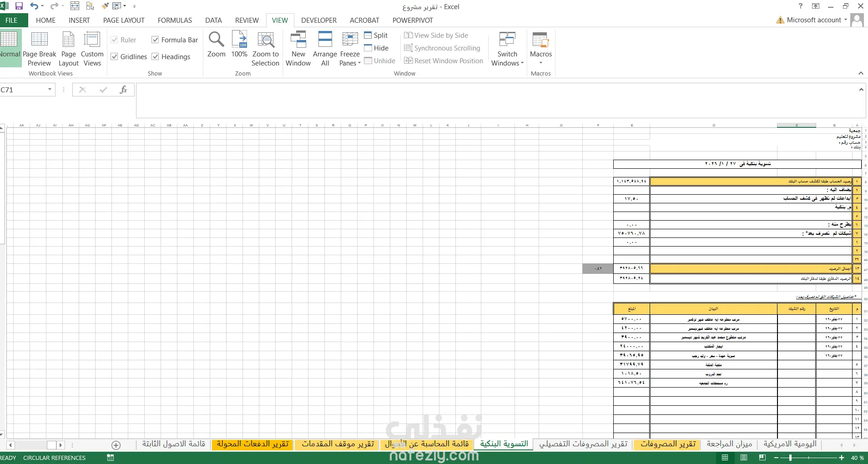
Task: Click Reset Window Position button
Action: pyautogui.click(x=444, y=61)
